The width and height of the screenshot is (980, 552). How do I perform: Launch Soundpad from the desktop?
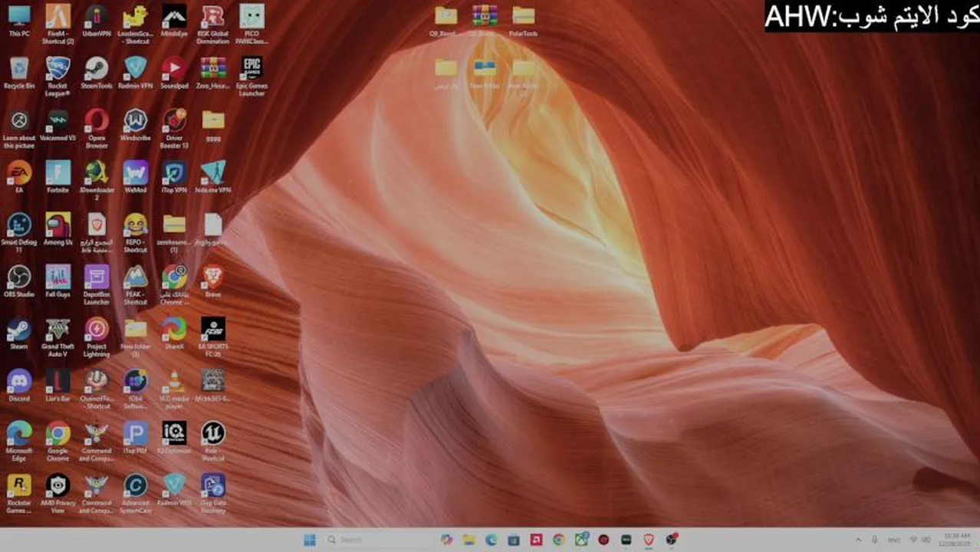click(x=174, y=73)
